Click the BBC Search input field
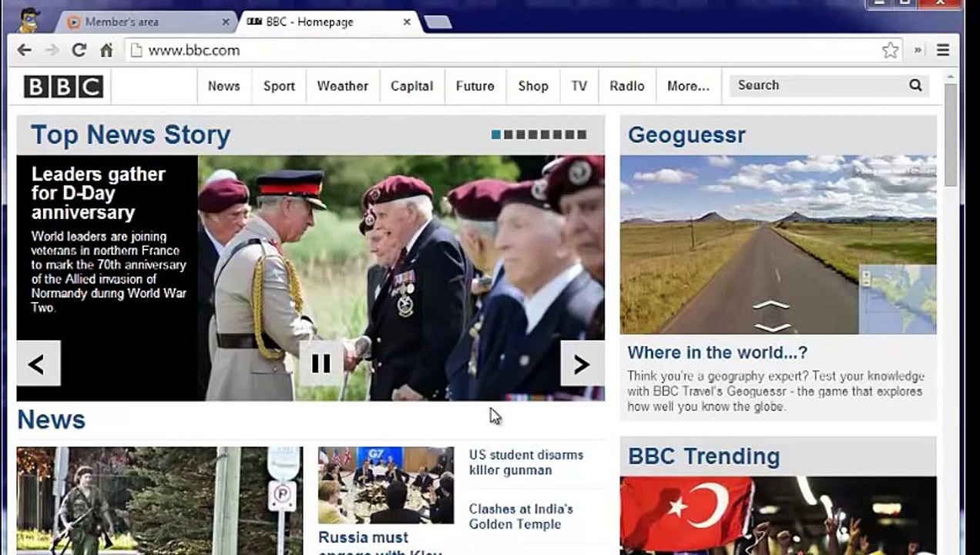 [817, 86]
